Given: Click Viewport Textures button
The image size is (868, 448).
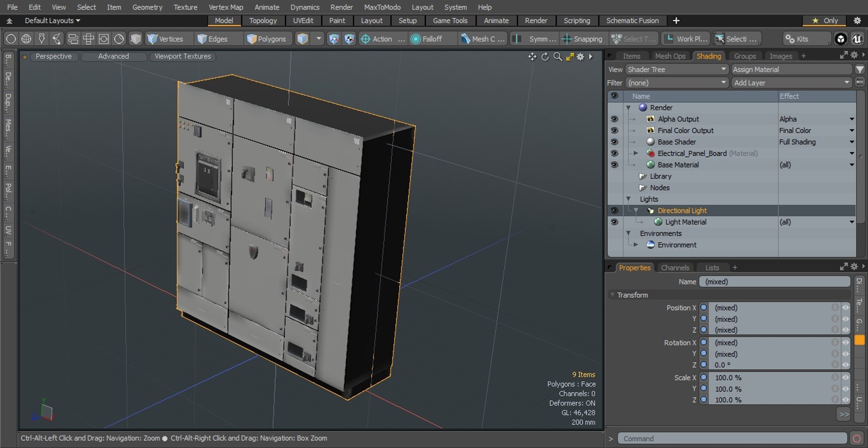Looking at the screenshot, I should tap(183, 57).
